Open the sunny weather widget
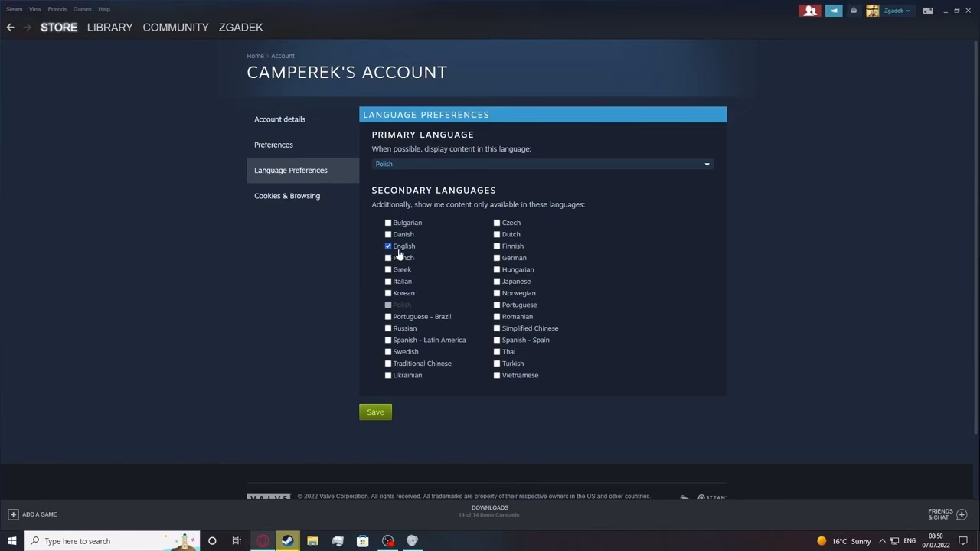This screenshot has width=980, height=551. coord(844,541)
